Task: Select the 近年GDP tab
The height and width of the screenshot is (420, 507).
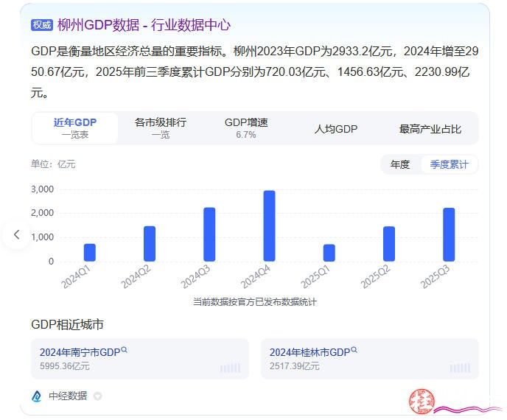Action: pyautogui.click(x=75, y=128)
